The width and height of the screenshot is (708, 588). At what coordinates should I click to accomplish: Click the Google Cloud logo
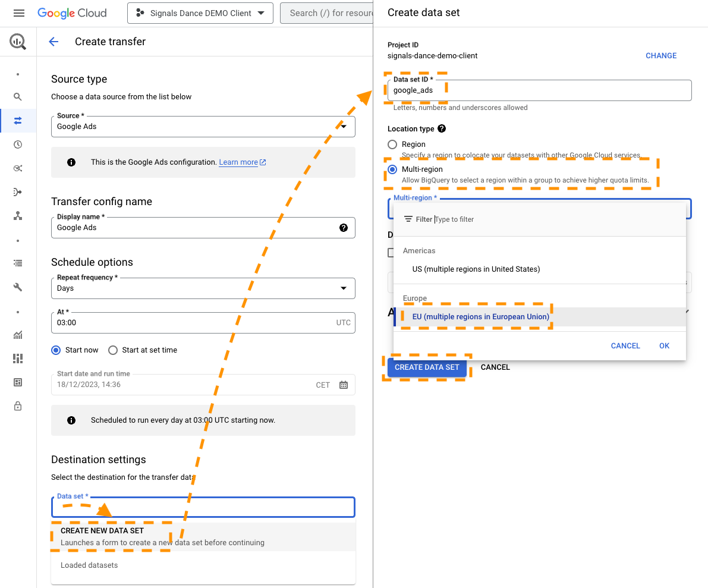72,13
